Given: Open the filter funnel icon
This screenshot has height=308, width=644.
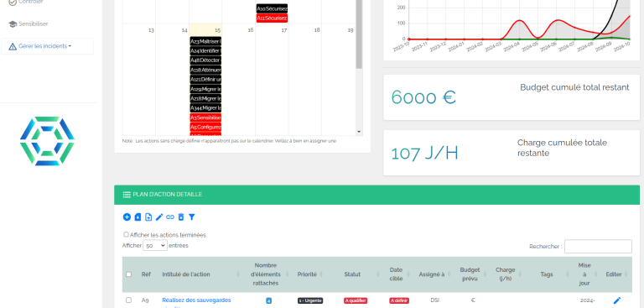Looking at the screenshot, I should pyautogui.click(x=191, y=217).
